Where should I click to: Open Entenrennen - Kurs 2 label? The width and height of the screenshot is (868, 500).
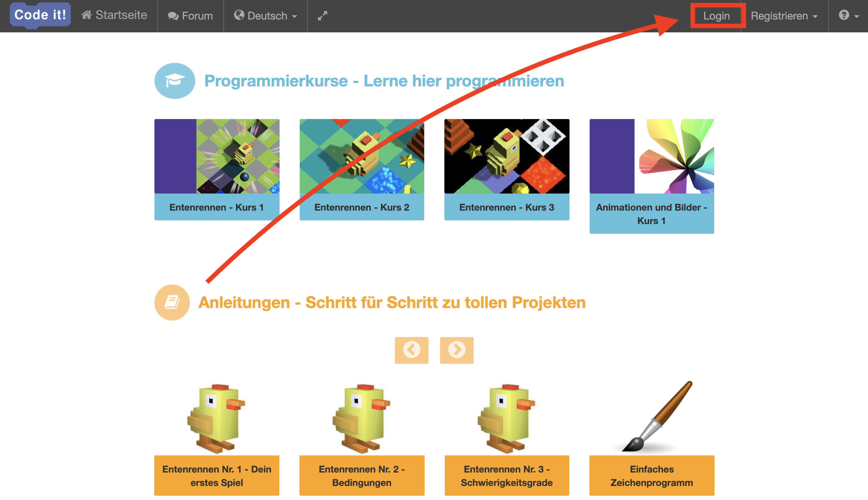tap(362, 207)
